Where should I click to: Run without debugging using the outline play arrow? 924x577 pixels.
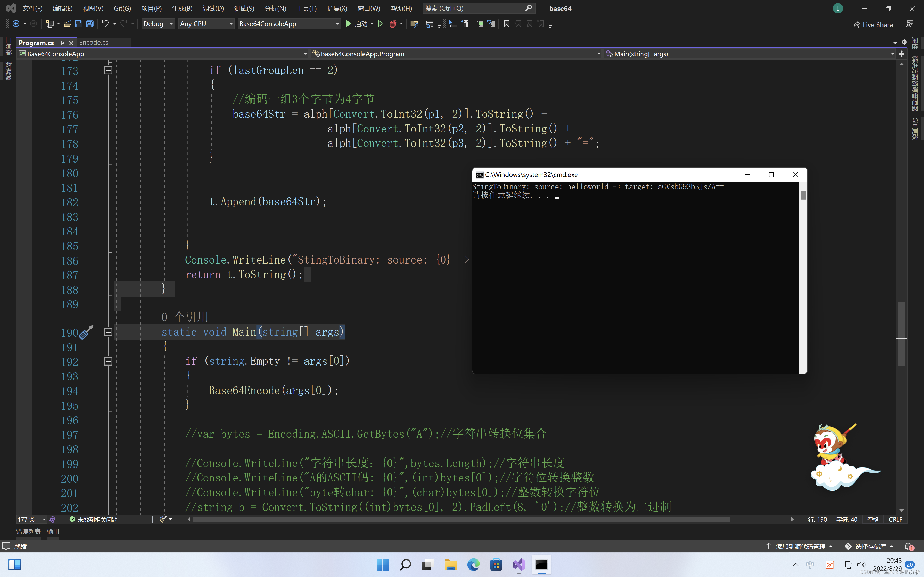click(380, 24)
